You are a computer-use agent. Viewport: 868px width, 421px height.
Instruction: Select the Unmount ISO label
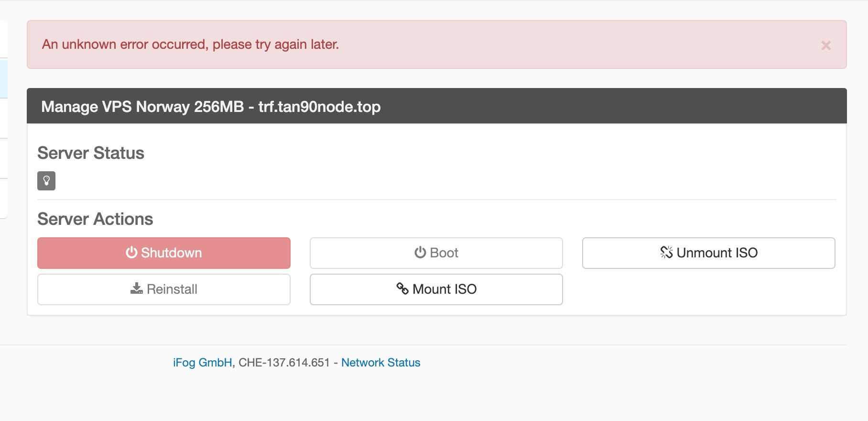point(717,253)
